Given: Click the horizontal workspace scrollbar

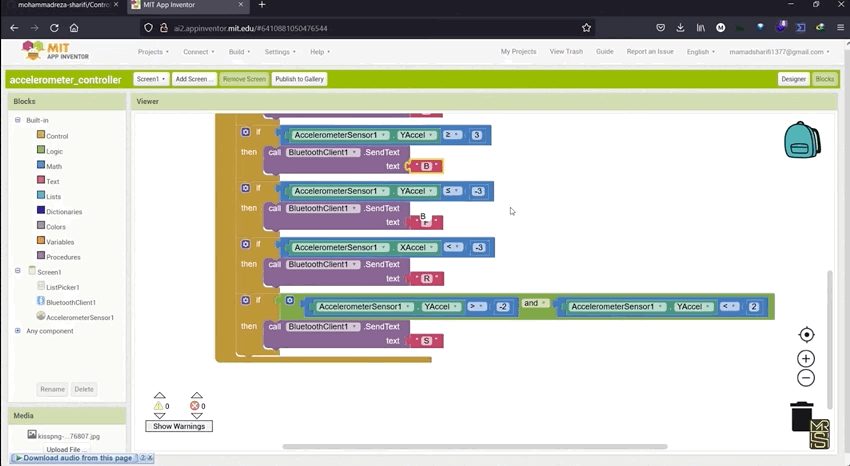Looking at the screenshot, I should pyautogui.click(x=474, y=446).
